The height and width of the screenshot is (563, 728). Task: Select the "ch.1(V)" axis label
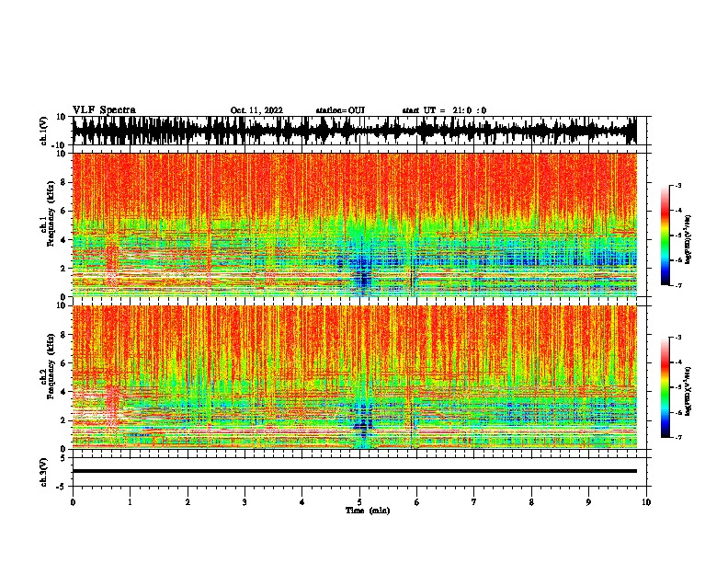tap(44, 131)
